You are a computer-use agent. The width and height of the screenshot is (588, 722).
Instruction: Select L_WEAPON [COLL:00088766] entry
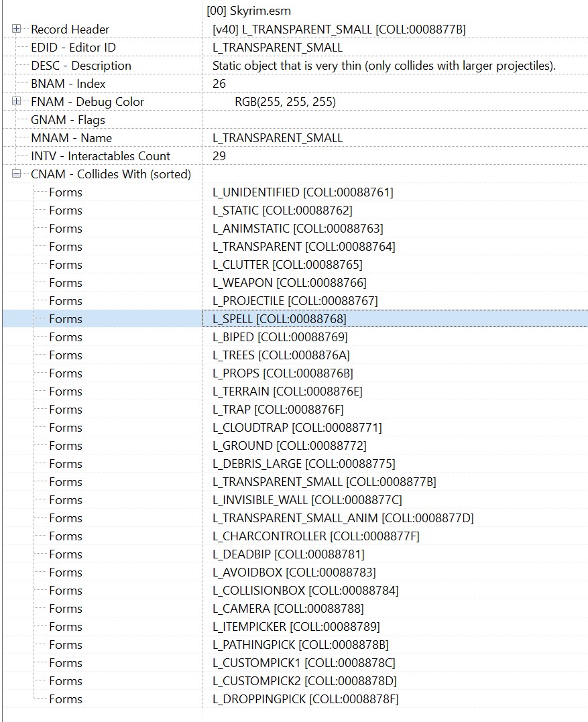tap(290, 283)
